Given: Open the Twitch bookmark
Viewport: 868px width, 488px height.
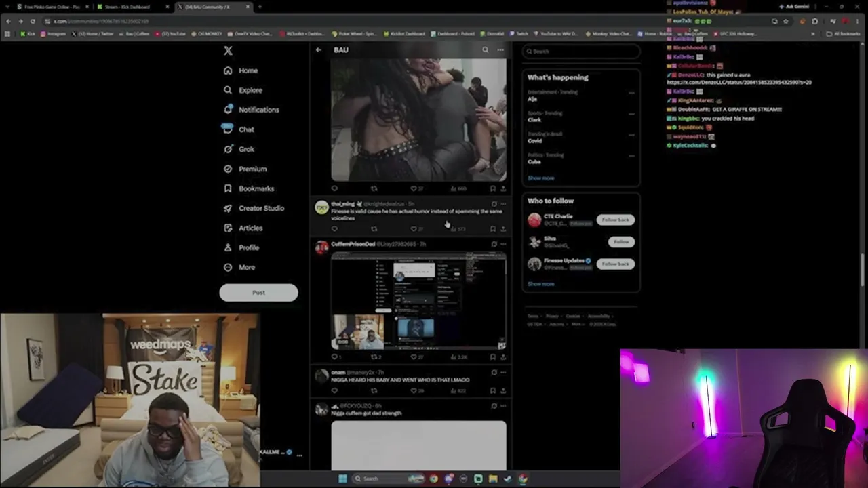Looking at the screenshot, I should [x=519, y=33].
